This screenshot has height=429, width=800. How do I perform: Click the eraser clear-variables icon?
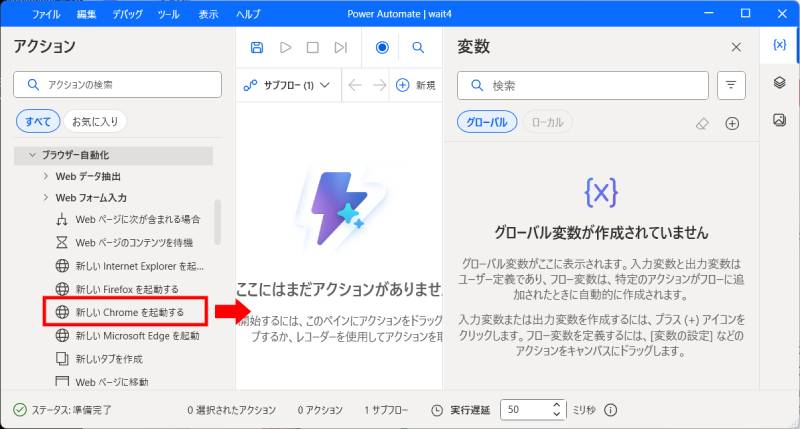703,123
